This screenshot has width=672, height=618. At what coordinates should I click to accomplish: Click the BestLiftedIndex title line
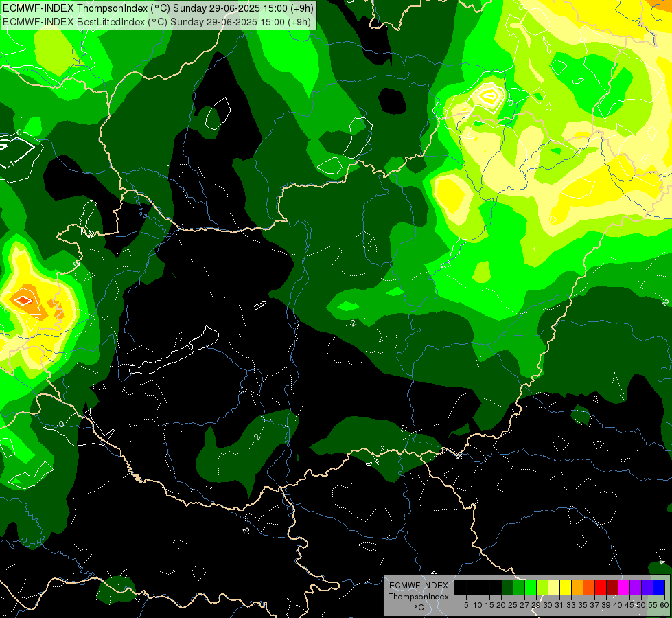click(x=157, y=21)
